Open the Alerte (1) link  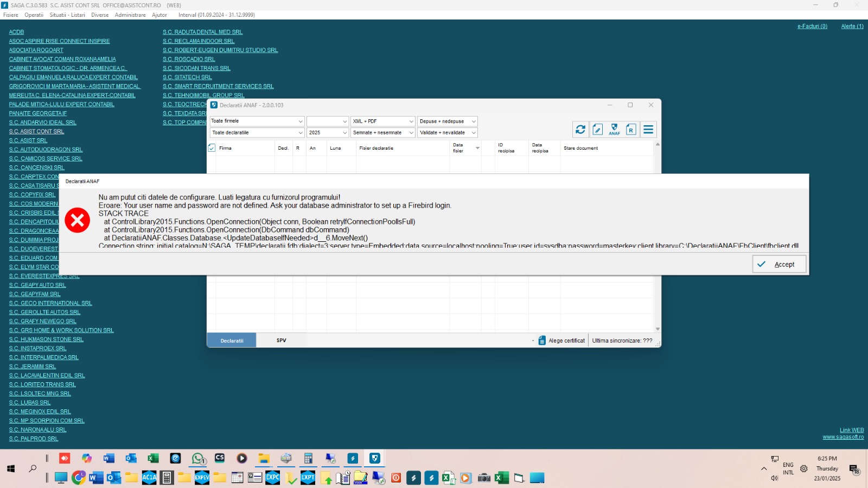click(x=852, y=27)
